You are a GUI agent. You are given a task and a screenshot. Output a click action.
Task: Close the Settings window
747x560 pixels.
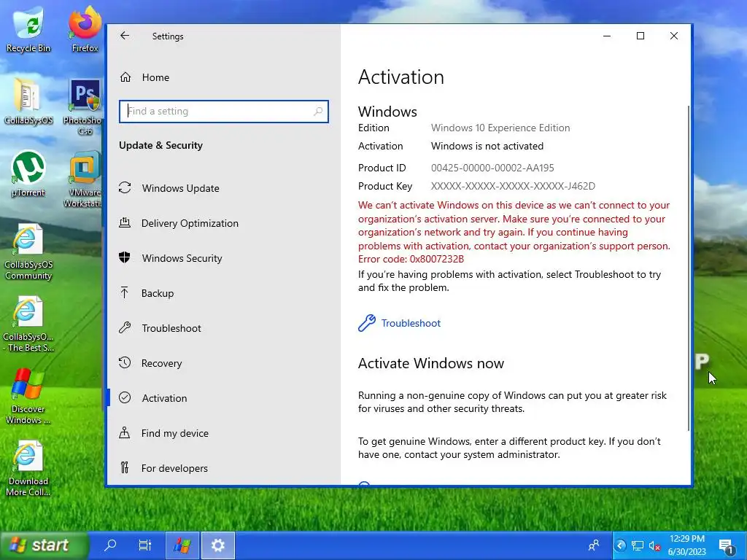click(x=673, y=36)
